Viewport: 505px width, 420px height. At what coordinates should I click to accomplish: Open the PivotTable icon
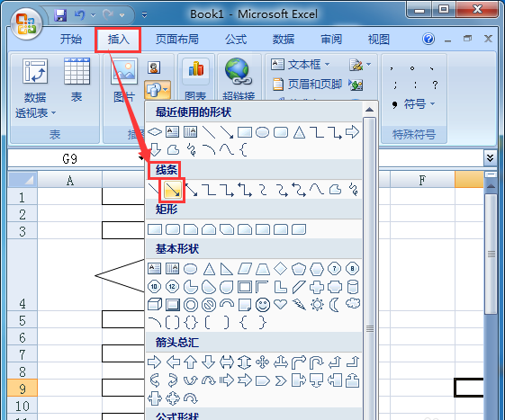pyautogui.click(x=35, y=71)
